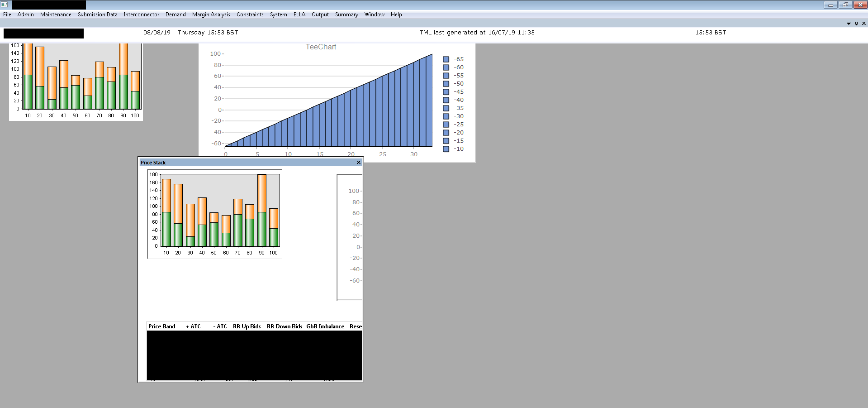Restore down the main application window
Screen dimensions: 868x408
pyautogui.click(x=845, y=5)
